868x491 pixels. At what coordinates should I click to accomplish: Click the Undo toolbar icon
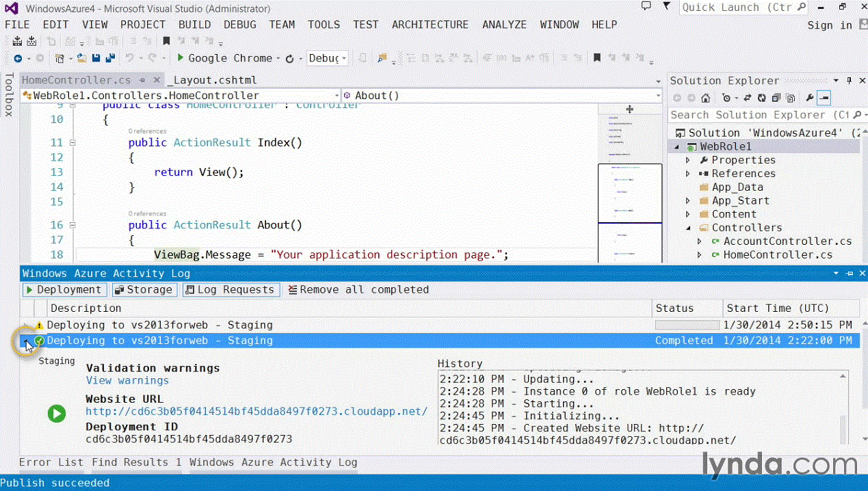click(129, 59)
